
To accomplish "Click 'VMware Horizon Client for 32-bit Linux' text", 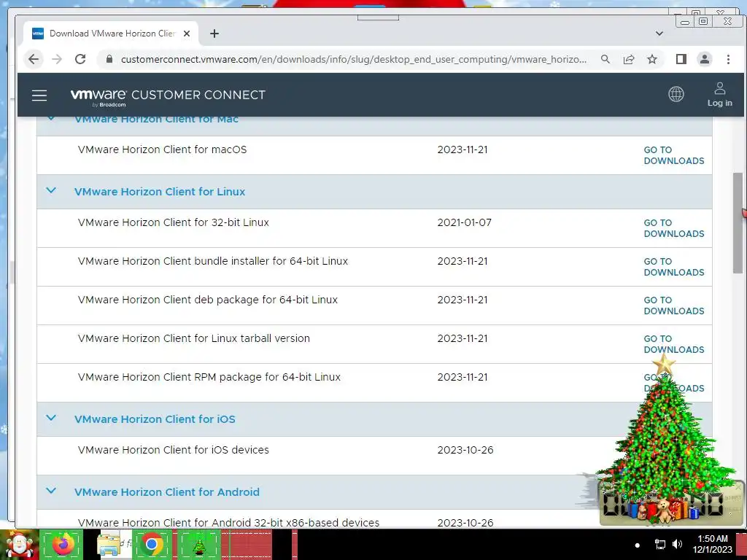I will (x=174, y=222).
